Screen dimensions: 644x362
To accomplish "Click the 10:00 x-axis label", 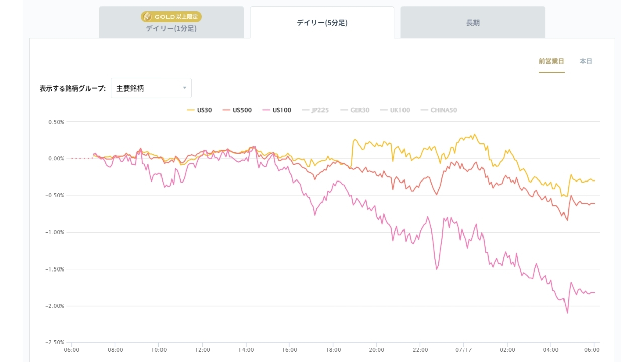I will point(159,350).
